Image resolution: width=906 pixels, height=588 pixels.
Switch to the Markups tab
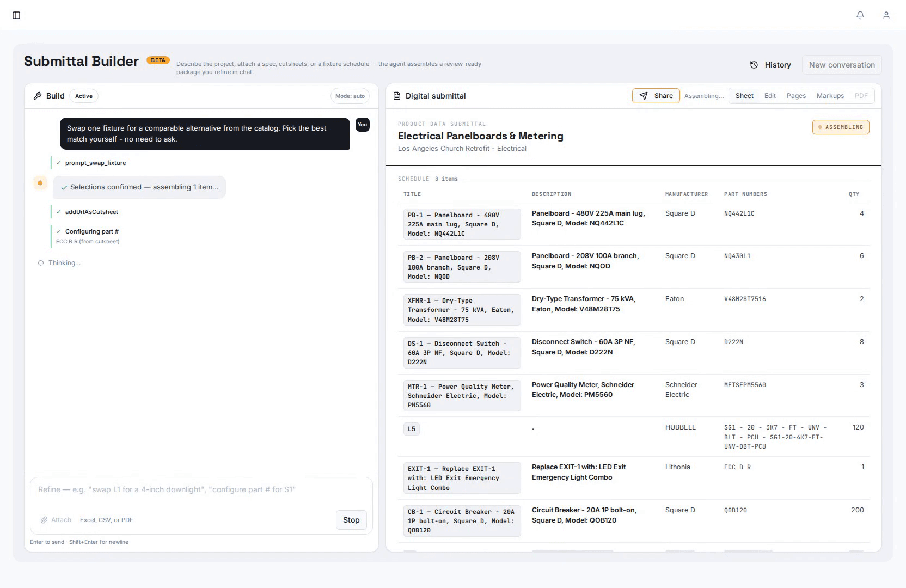pyautogui.click(x=830, y=96)
